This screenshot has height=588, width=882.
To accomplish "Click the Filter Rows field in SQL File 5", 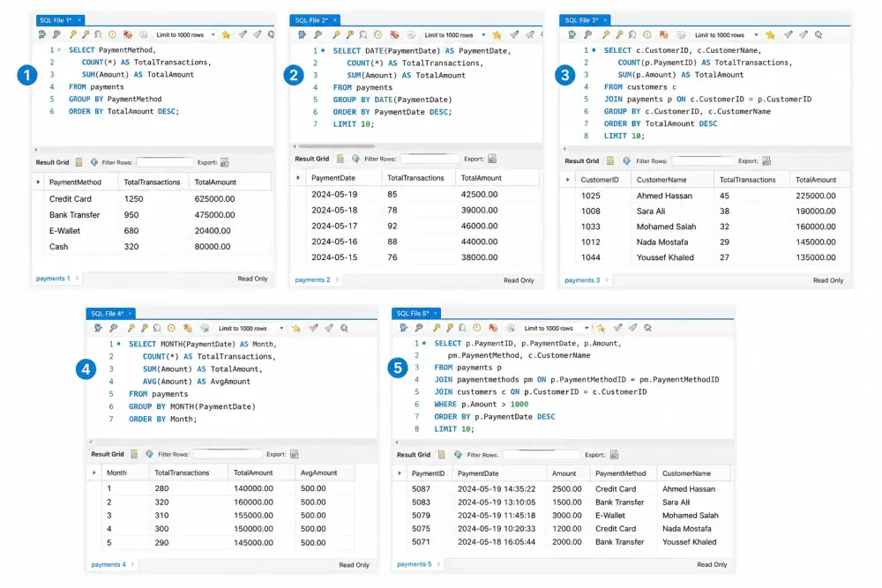I will point(541,455).
